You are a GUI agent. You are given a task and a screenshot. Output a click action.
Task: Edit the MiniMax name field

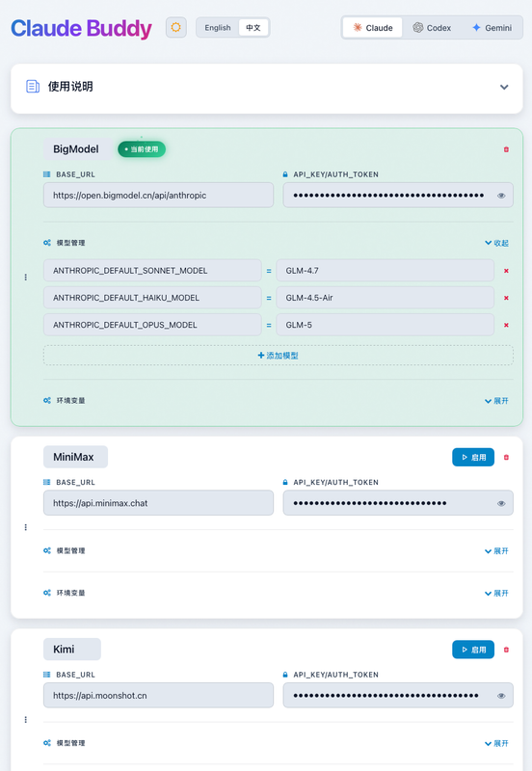point(76,457)
